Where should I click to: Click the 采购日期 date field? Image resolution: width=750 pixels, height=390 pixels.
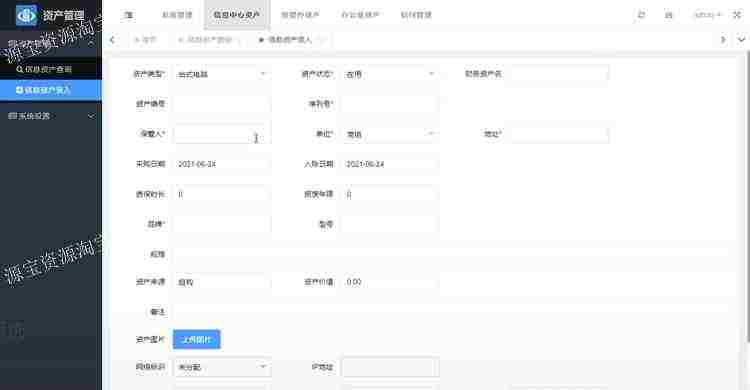click(x=221, y=164)
